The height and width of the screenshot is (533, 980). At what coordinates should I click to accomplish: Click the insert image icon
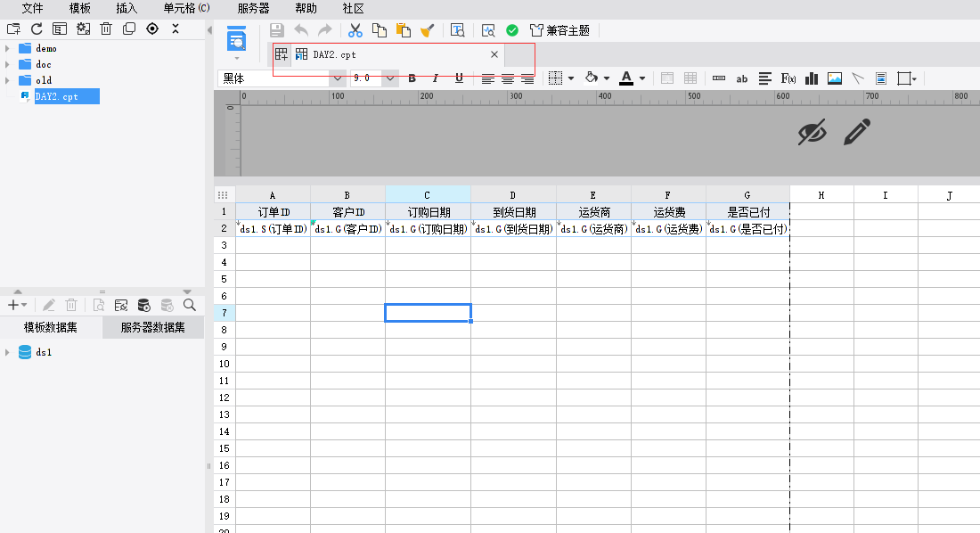click(x=835, y=78)
